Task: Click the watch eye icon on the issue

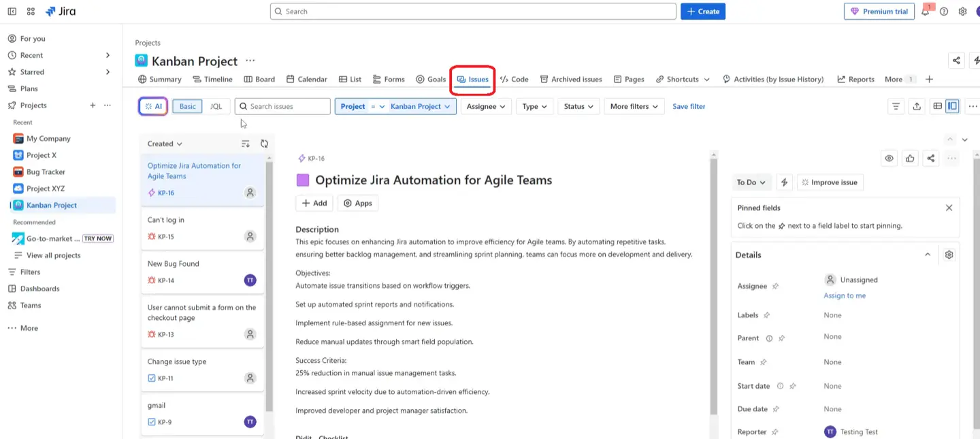Action: point(889,158)
